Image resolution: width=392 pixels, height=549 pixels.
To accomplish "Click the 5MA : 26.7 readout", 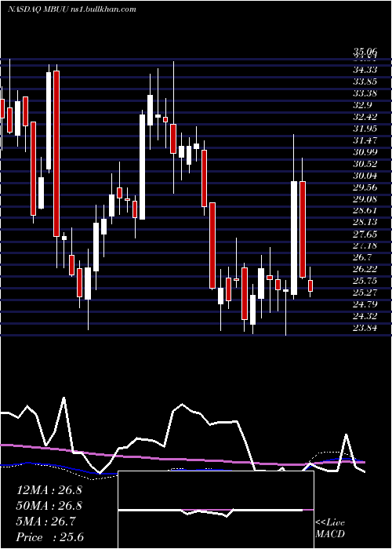I will click(45, 522).
